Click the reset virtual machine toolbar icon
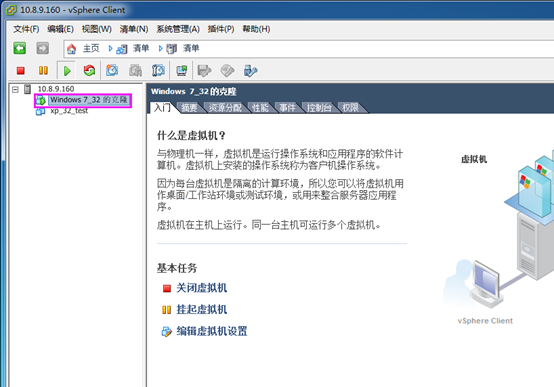554x387 pixels. point(89,70)
